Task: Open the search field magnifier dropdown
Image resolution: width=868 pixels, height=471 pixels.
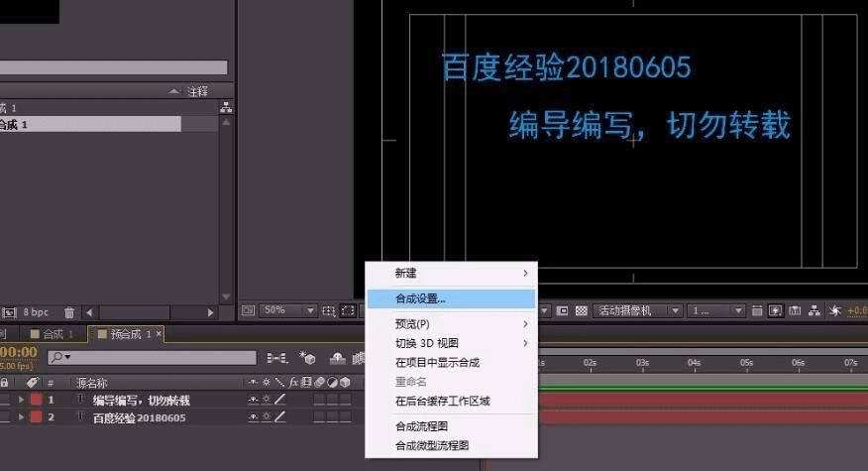Action: click(59, 357)
